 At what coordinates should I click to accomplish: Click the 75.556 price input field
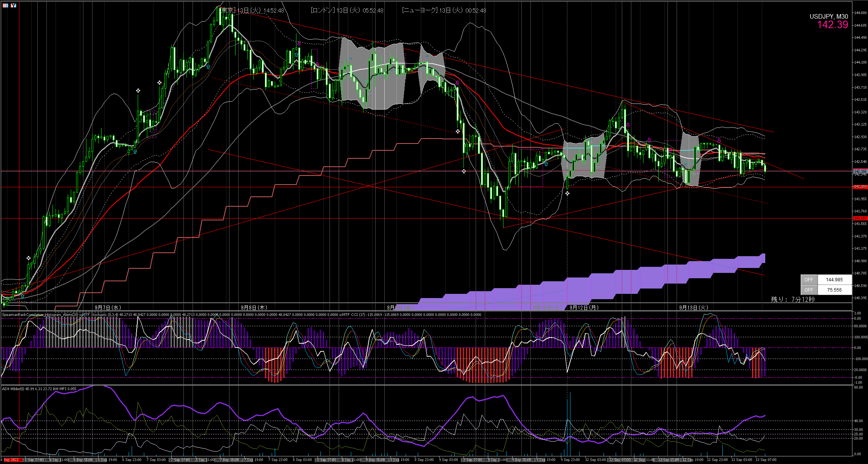coord(834,290)
